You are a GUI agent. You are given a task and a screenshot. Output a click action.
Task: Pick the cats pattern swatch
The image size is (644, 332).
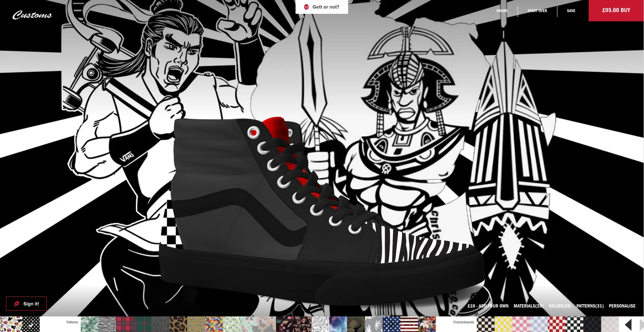[x=250, y=324]
